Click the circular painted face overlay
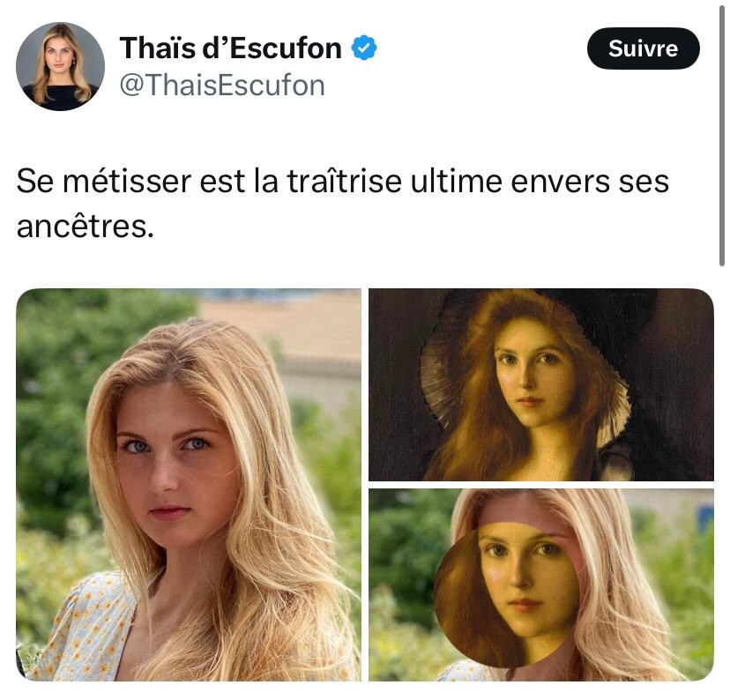The image size is (730, 700). click(x=508, y=594)
